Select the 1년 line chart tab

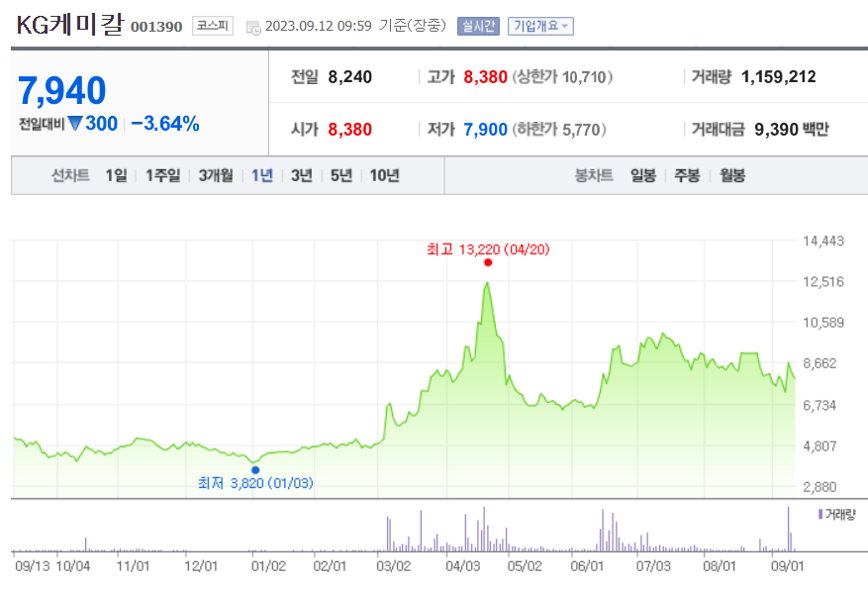(x=262, y=175)
